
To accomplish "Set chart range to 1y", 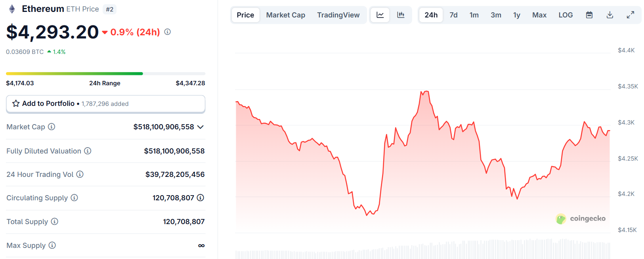I will (517, 15).
